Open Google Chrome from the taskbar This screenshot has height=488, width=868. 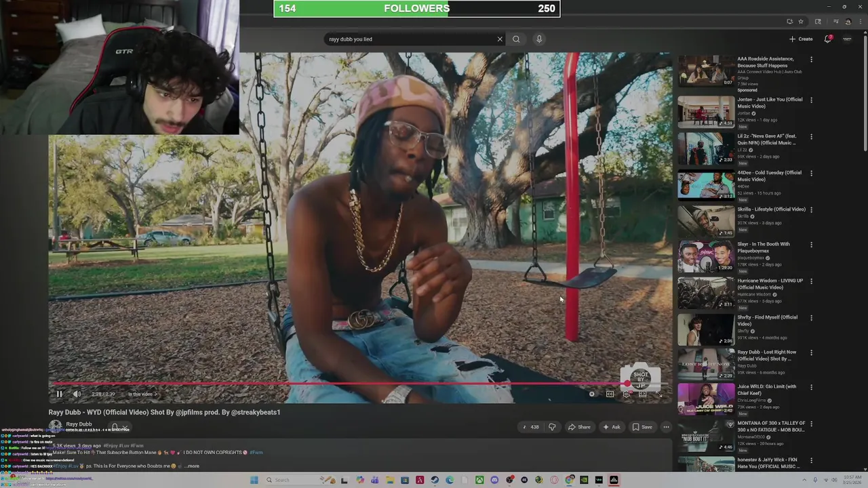[570, 480]
